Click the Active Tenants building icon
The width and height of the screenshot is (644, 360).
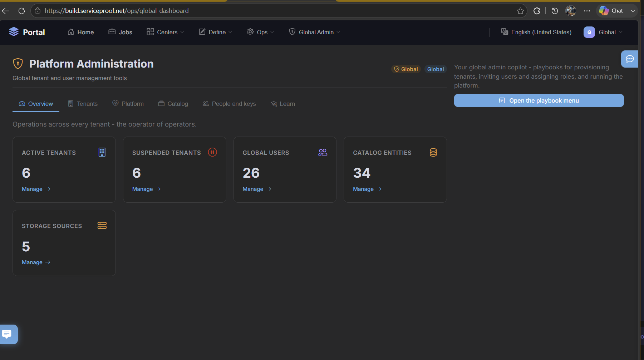click(x=102, y=152)
